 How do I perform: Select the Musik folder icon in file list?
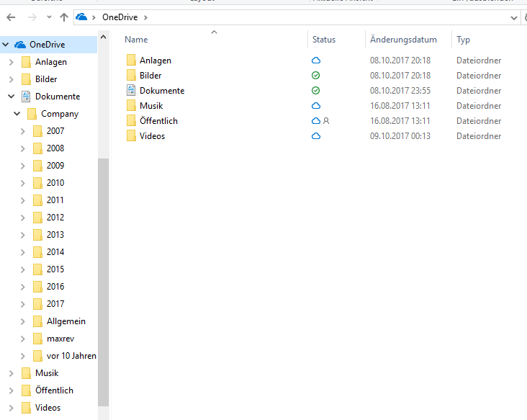coord(131,106)
